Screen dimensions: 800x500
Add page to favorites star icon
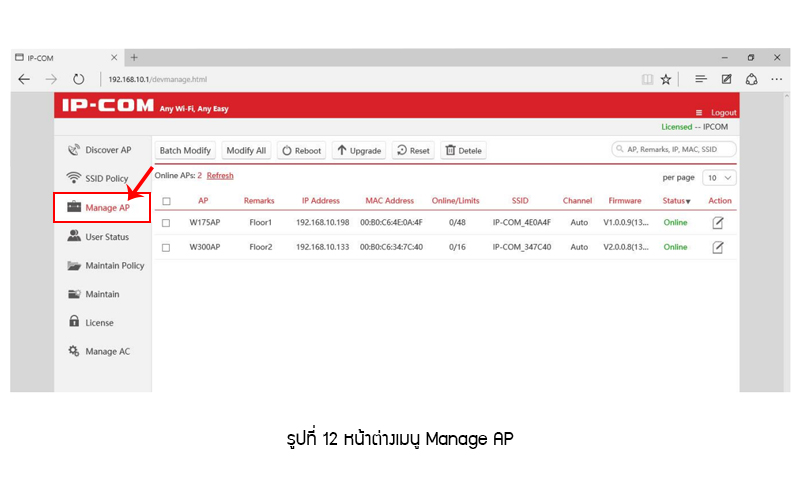[666, 79]
